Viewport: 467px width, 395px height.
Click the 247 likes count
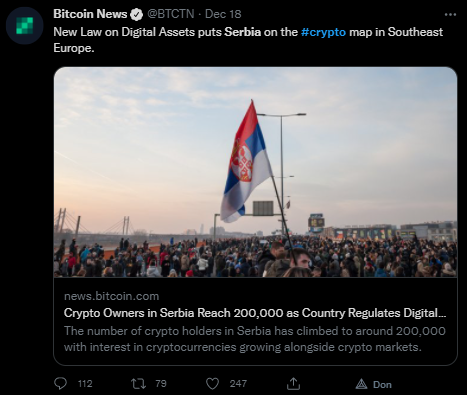tap(238, 384)
